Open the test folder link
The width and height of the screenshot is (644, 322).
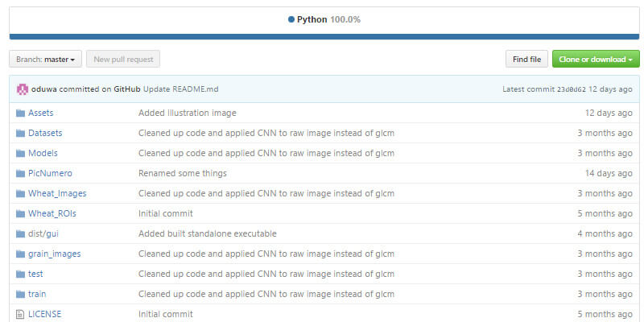[35, 274]
